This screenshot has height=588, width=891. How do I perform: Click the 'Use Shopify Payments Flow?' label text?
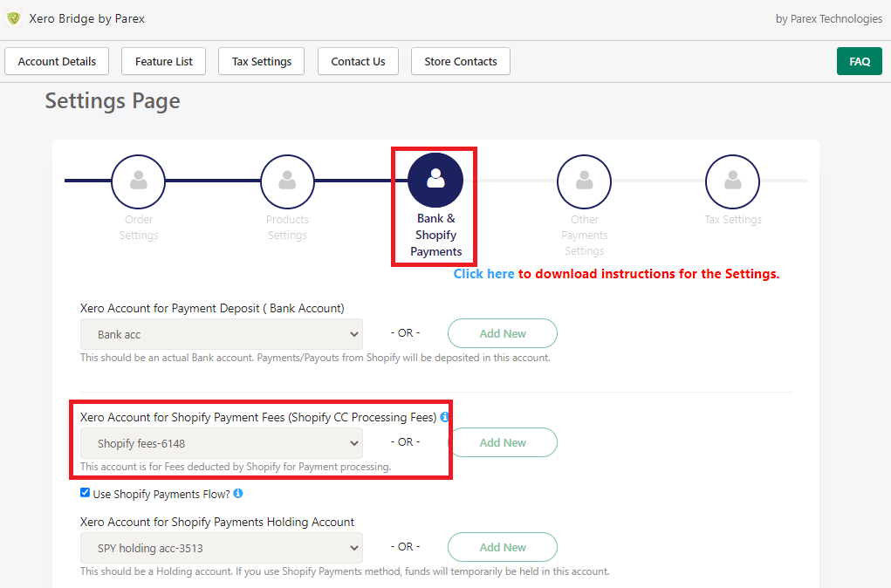pyautogui.click(x=161, y=494)
